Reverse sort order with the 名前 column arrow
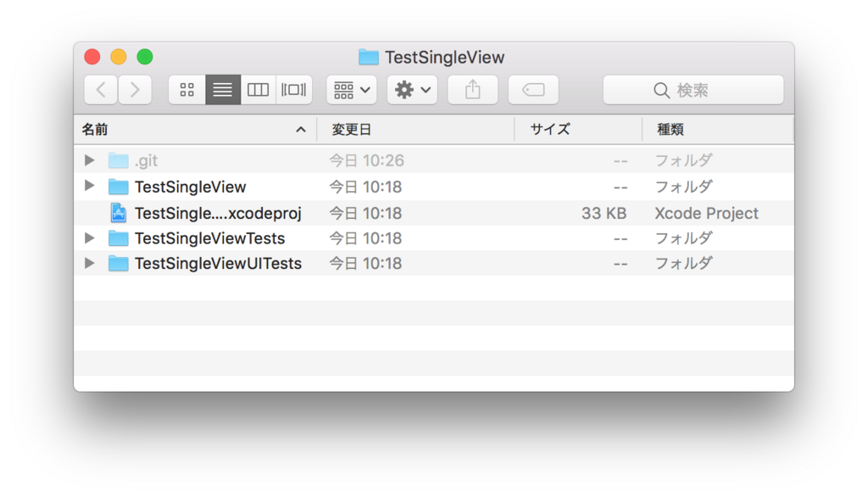Screen dimensions: 868x497 [x=301, y=130]
